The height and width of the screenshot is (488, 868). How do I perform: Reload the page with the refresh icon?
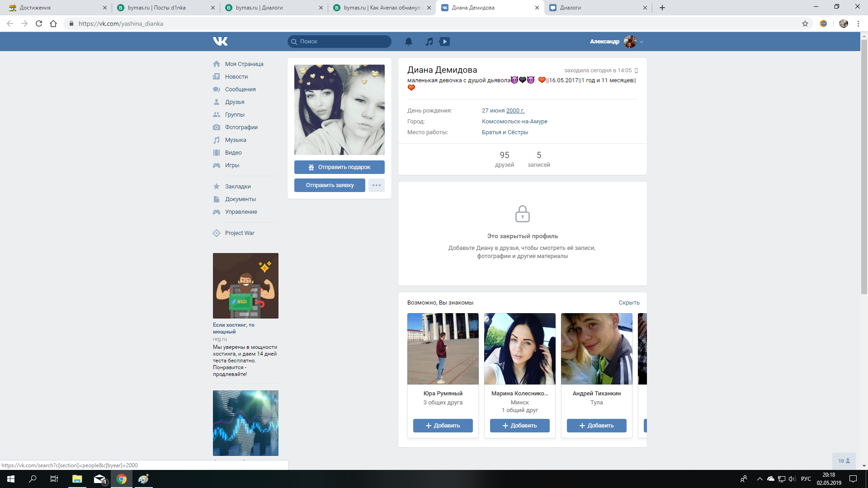coord(39,23)
